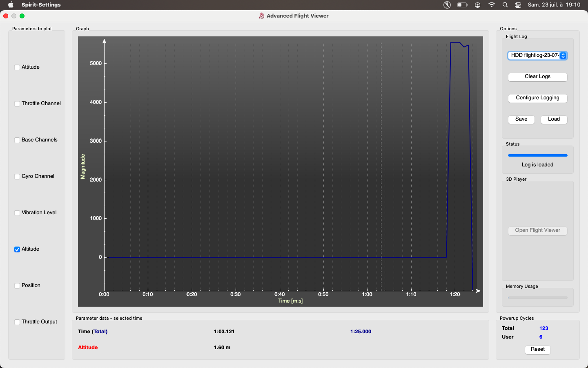Open Control Center icon

point(518,5)
